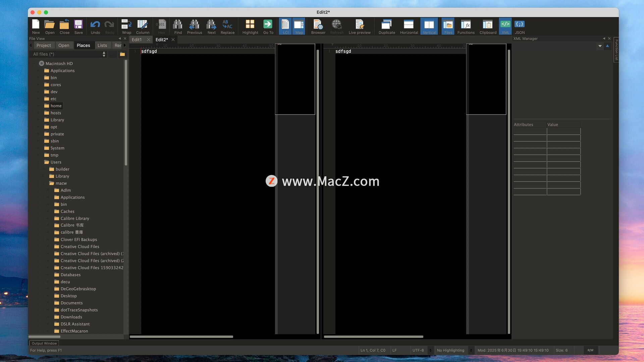The image size is (644, 362).
Task: Close the Edit2* tab
Action: 173,40
